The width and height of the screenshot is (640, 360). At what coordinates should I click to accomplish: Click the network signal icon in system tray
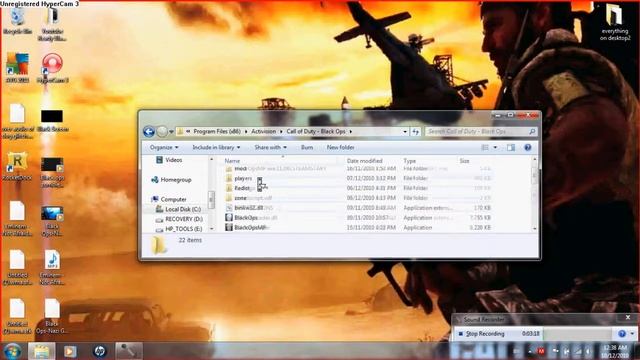coord(578,351)
